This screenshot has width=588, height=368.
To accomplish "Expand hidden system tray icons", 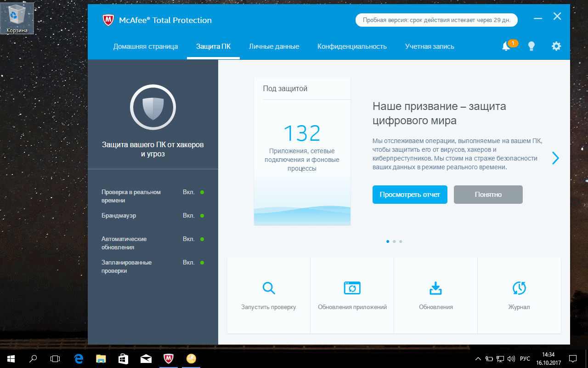I will pos(477,358).
